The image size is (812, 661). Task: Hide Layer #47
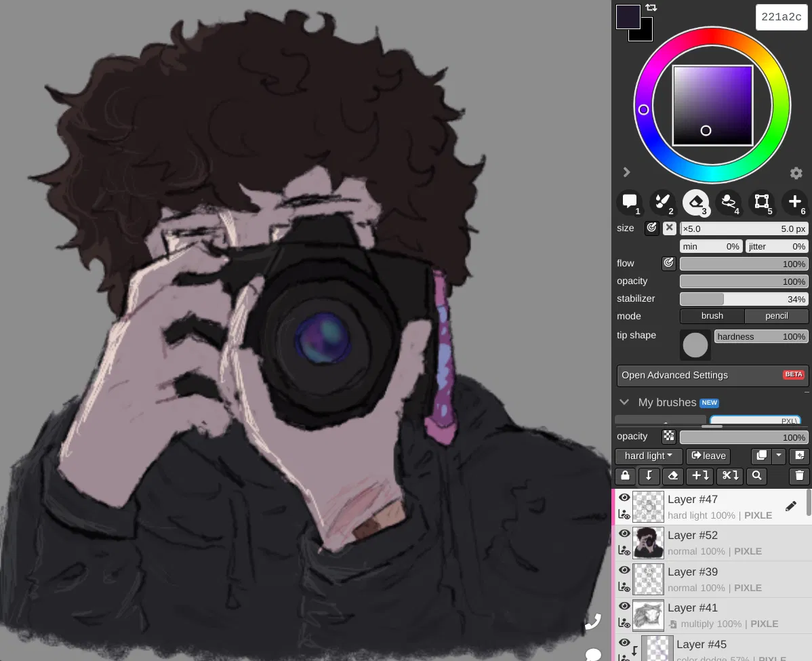click(x=624, y=498)
